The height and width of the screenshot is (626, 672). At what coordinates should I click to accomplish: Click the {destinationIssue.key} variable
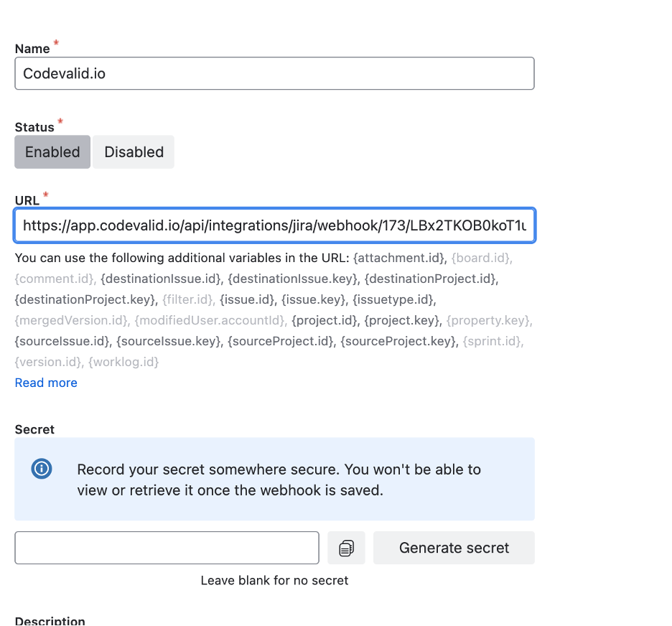click(292, 279)
